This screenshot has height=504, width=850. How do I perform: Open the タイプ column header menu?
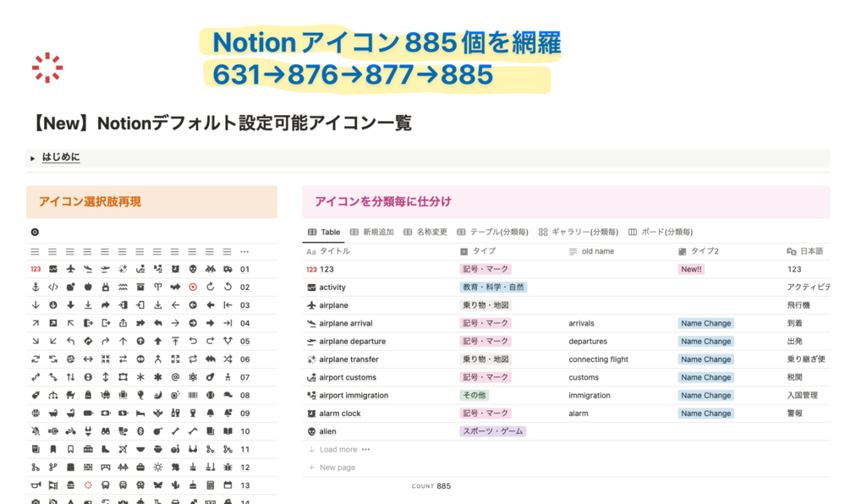pyautogui.click(x=478, y=251)
